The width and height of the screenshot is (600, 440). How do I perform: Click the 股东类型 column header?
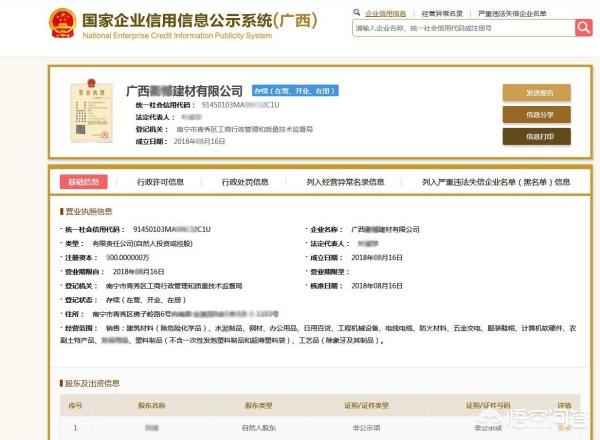click(x=259, y=405)
